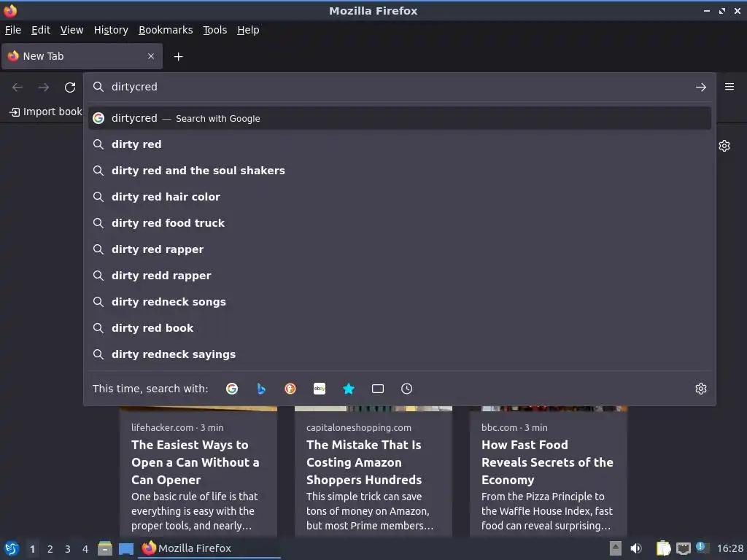Open a new tab with plus button
The height and width of the screenshot is (560, 747).
(178, 57)
